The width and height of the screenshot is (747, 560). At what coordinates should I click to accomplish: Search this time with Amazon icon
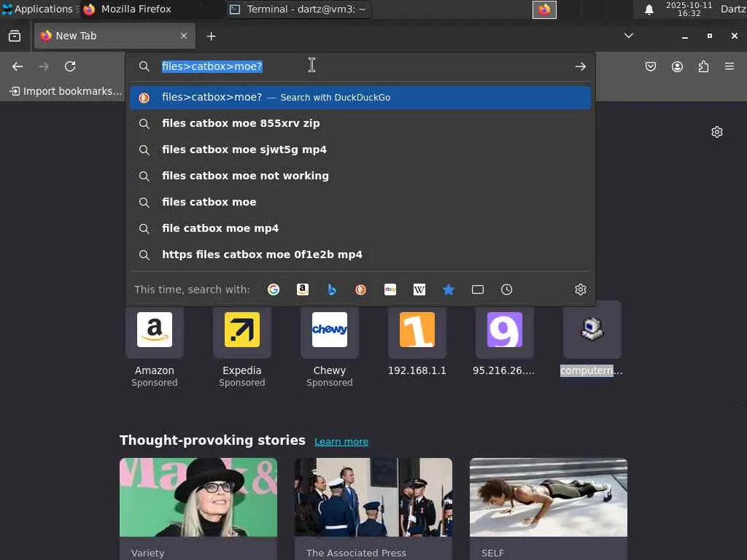click(303, 289)
